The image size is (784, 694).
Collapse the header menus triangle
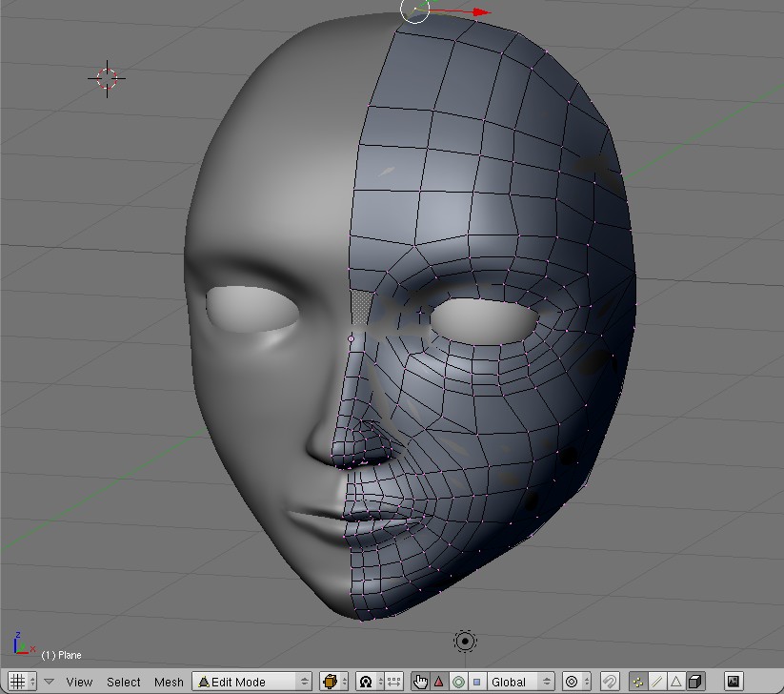49,682
